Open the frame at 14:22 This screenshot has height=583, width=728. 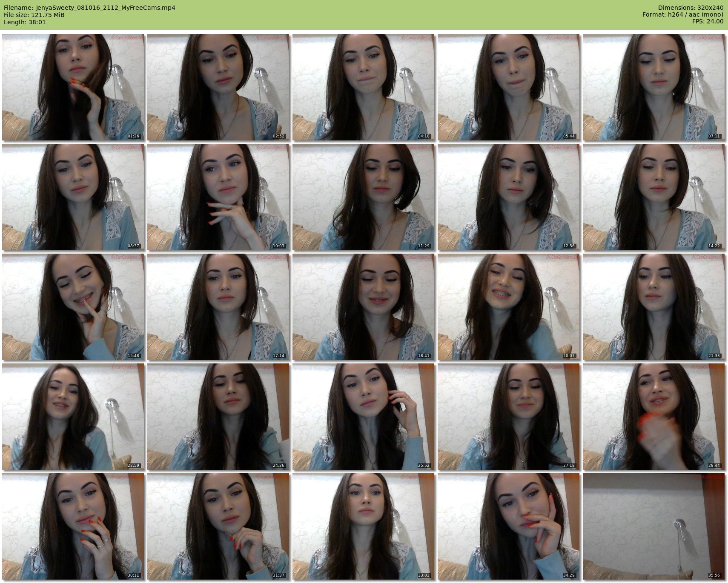(x=654, y=197)
